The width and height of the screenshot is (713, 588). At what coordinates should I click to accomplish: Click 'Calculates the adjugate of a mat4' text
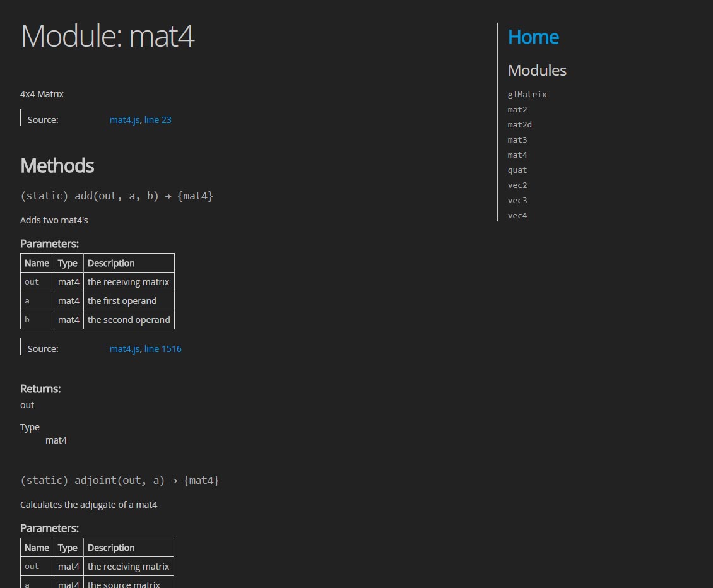[89, 505]
